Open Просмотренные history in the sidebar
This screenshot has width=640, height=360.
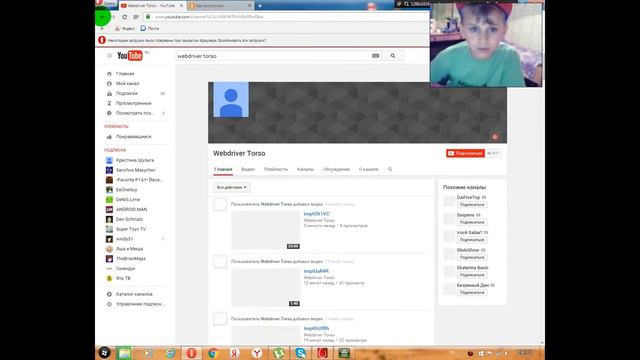coord(133,103)
